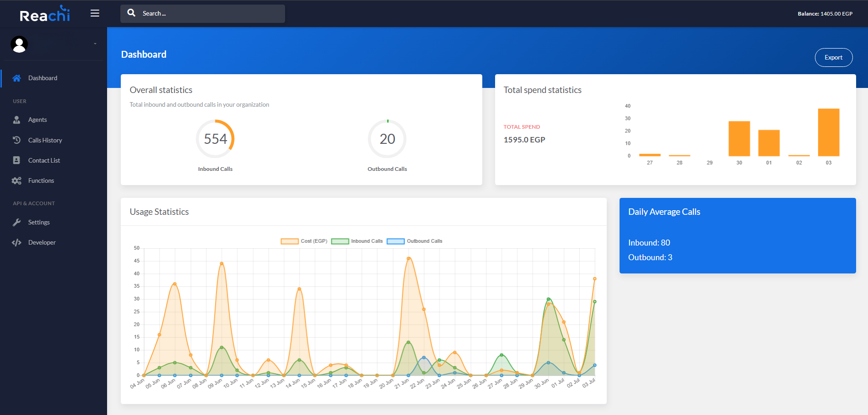868x415 pixels.
Task: Click the Total spend statistics heading
Action: [542, 90]
